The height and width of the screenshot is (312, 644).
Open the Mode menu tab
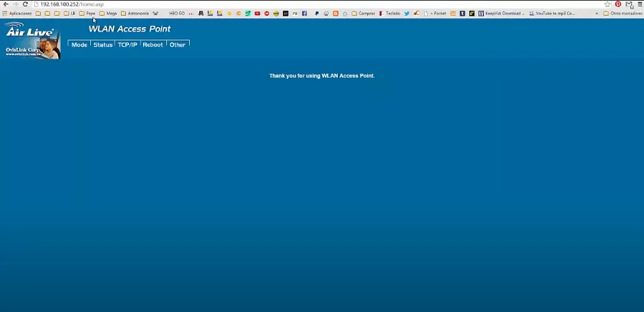79,45
